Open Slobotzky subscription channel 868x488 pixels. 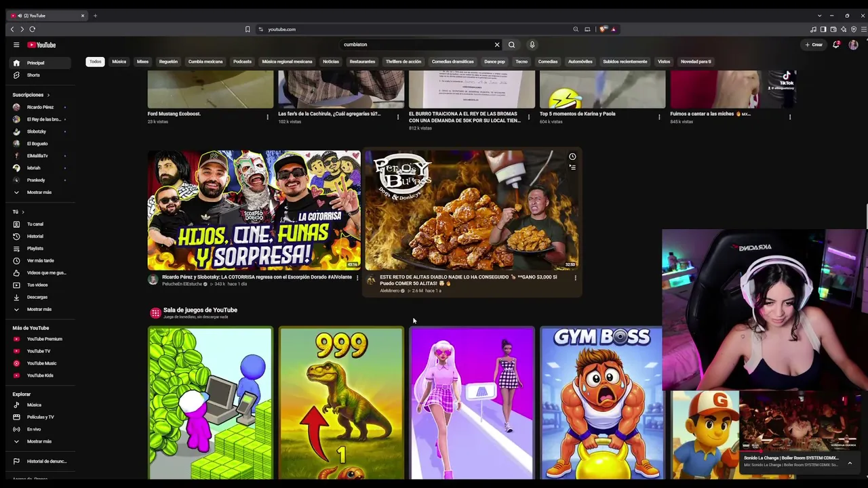(x=41, y=131)
